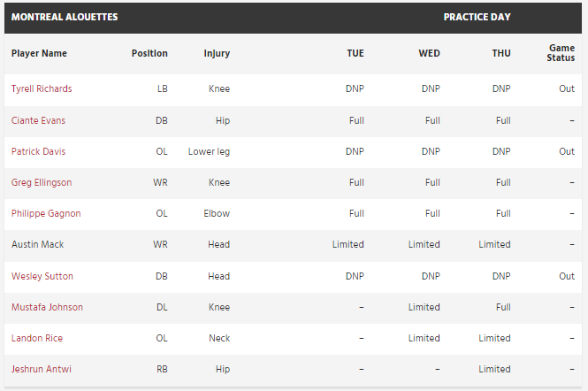Screen dimensions: 588x391
Task: Select Philippe Gagnon player link
Action: [x=46, y=213]
